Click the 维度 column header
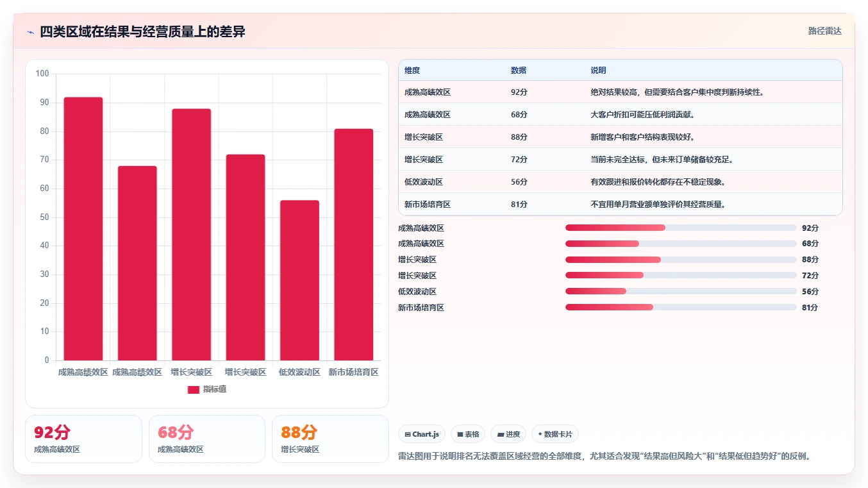The image size is (868, 488). [x=412, y=71]
